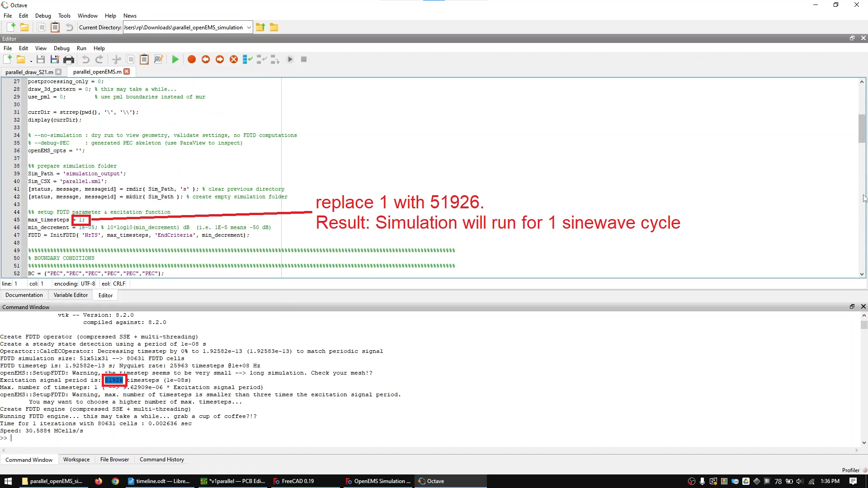Open the editor's Run menu
This screenshot has width=868, height=488.
pyautogui.click(x=81, y=48)
